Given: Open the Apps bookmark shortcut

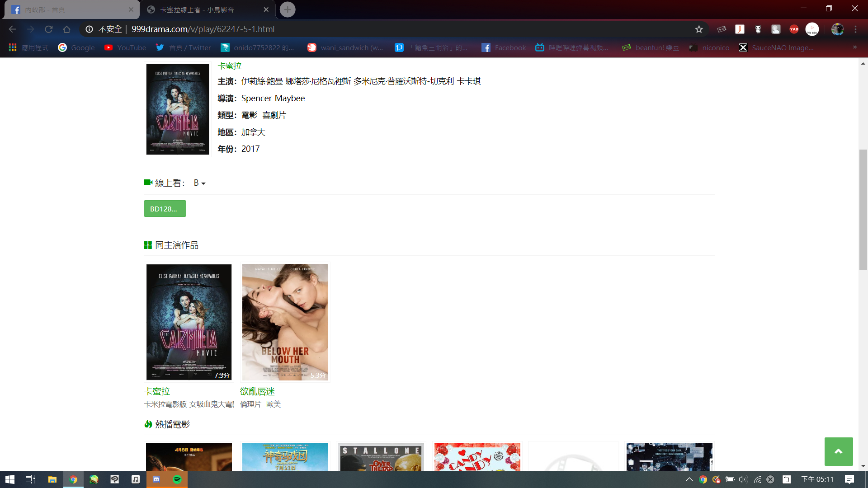Looking at the screenshot, I should 28,47.
